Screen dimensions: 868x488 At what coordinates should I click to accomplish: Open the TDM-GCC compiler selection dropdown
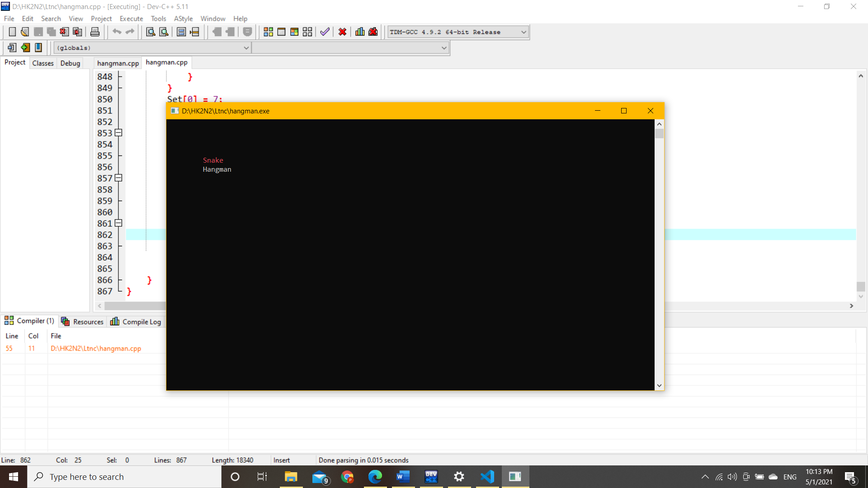point(524,32)
